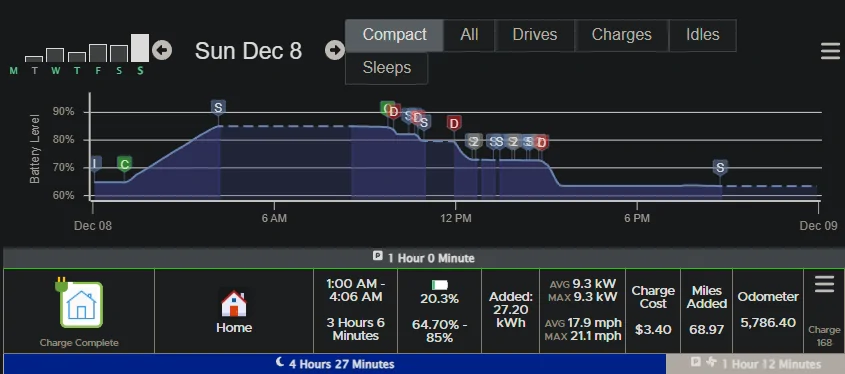Click the red D drive marker at 12 PM
The image size is (845, 374).
tap(454, 123)
